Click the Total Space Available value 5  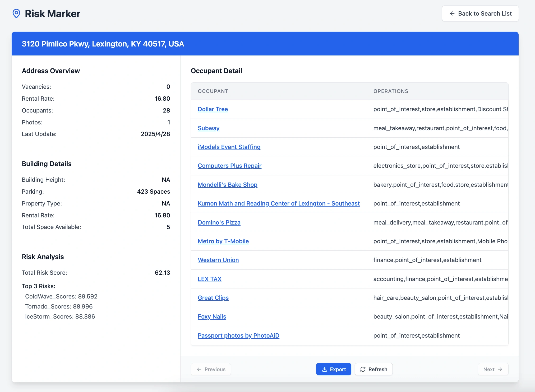coord(168,227)
